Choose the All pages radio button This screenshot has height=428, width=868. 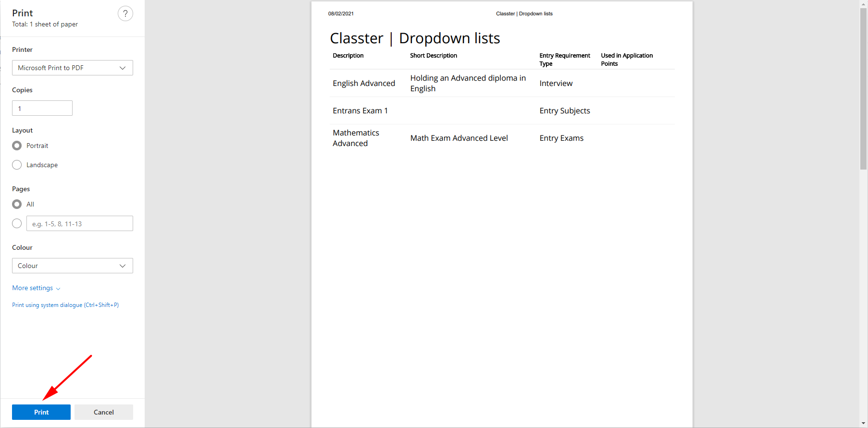pos(17,204)
